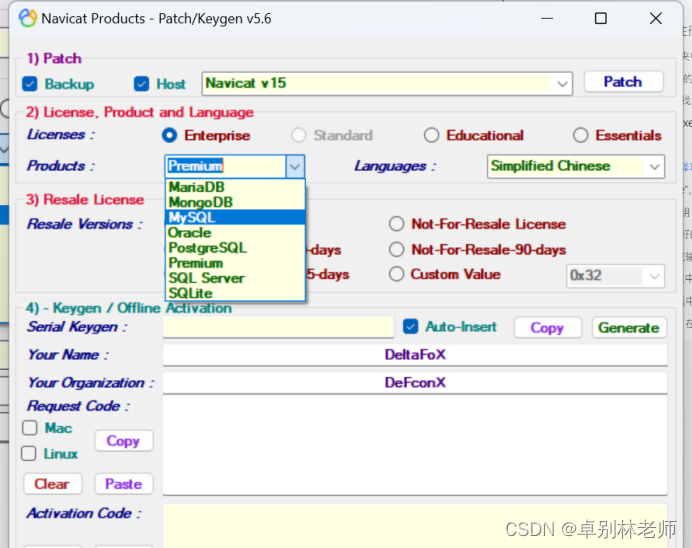The width and height of the screenshot is (692, 548).
Task: Choose MySQL from the Products list
Action: 235,218
